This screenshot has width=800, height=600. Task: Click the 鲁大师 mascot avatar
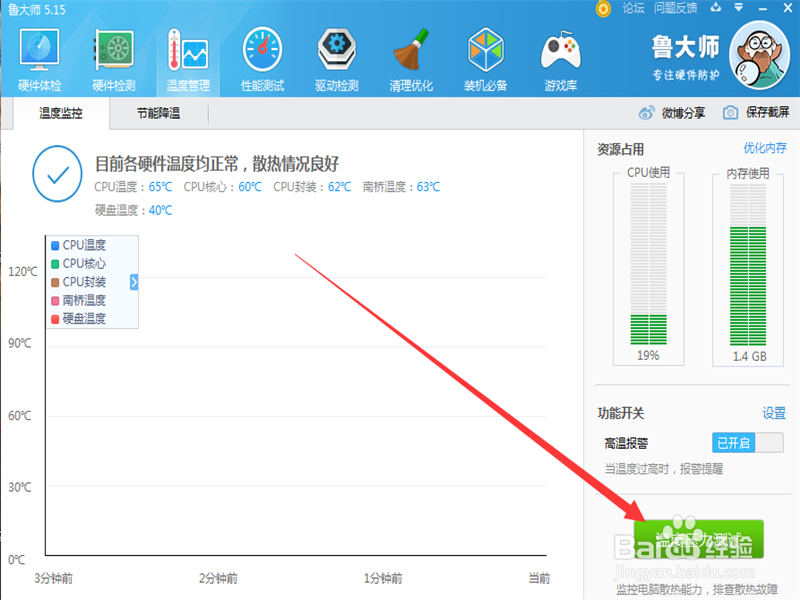tap(760, 55)
